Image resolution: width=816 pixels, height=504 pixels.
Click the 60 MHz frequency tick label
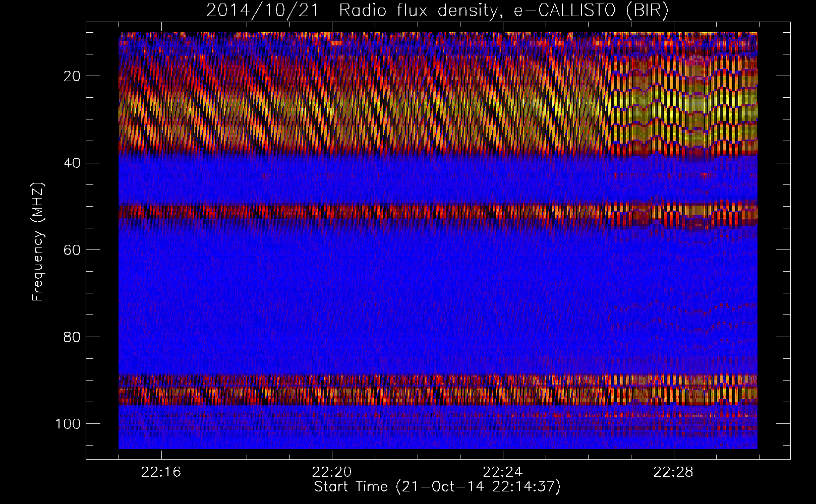pos(73,250)
